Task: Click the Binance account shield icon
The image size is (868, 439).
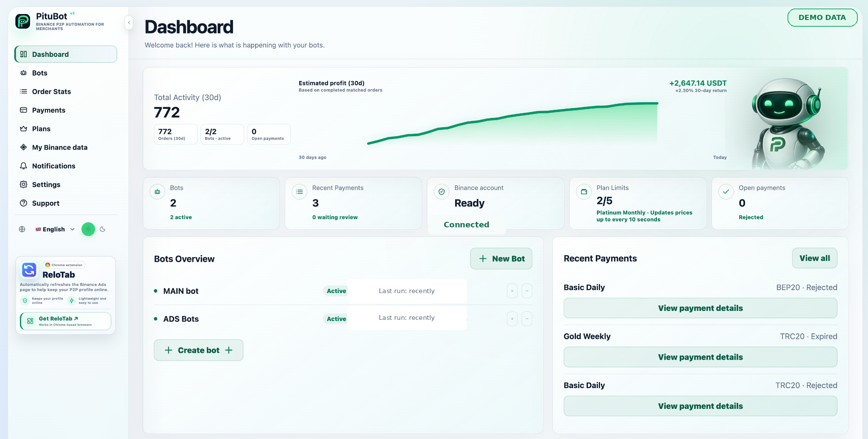Action: click(442, 192)
